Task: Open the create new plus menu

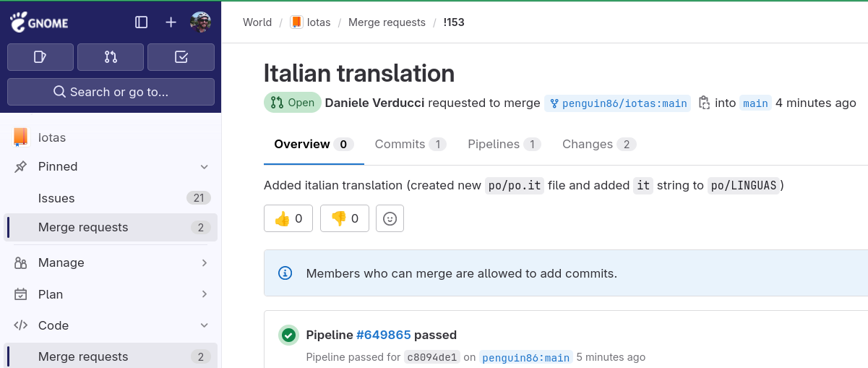Action: [171, 22]
